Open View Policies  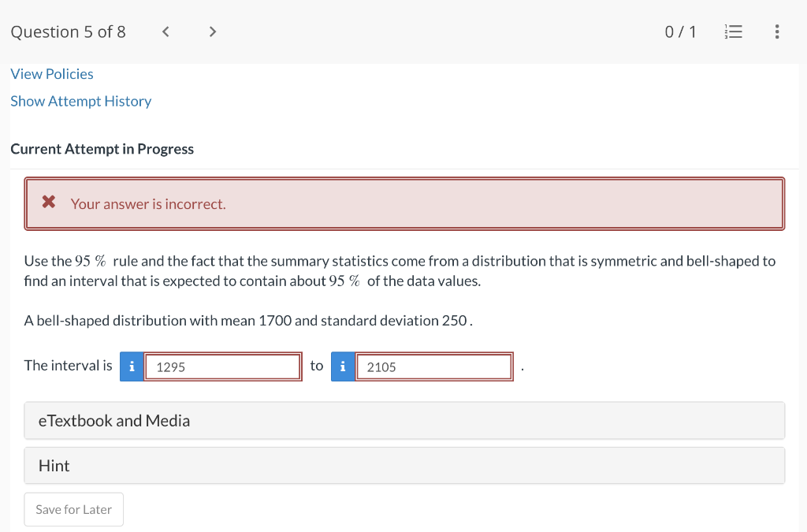coord(52,73)
